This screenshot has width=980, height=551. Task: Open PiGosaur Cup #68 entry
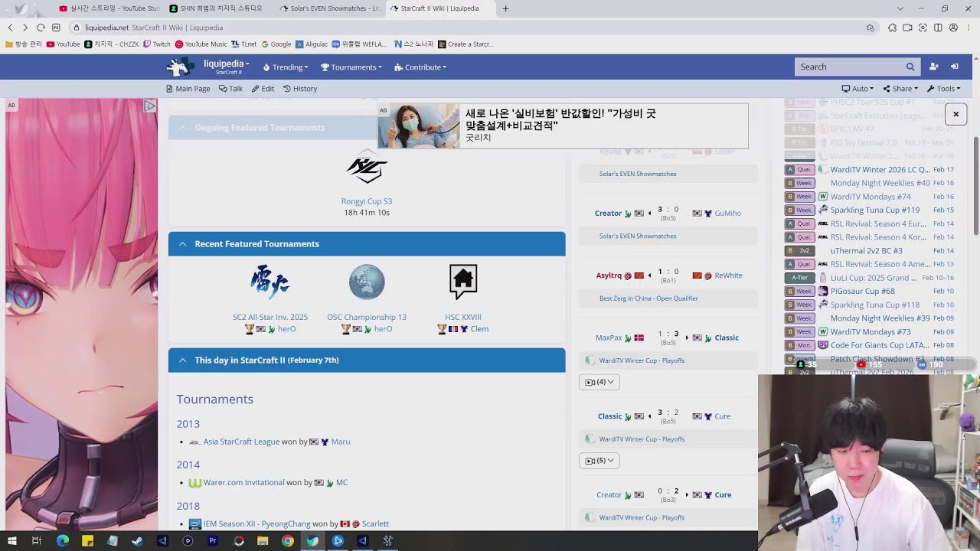863,292
